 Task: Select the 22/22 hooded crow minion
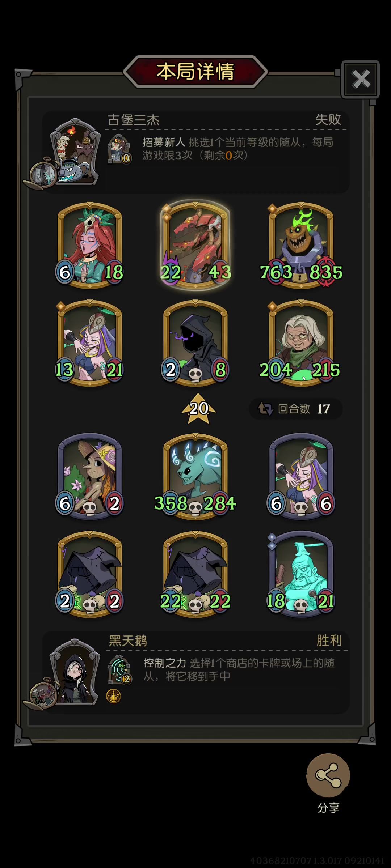[195, 574]
